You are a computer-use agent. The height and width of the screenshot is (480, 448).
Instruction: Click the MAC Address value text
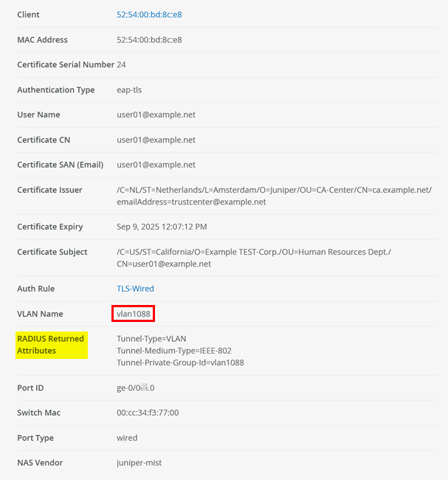(x=149, y=40)
